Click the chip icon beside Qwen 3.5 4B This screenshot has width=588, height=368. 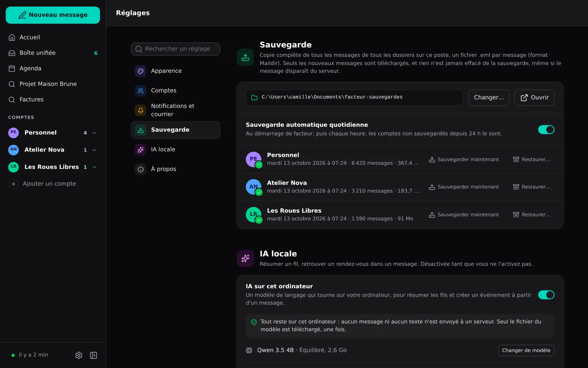pos(249,350)
